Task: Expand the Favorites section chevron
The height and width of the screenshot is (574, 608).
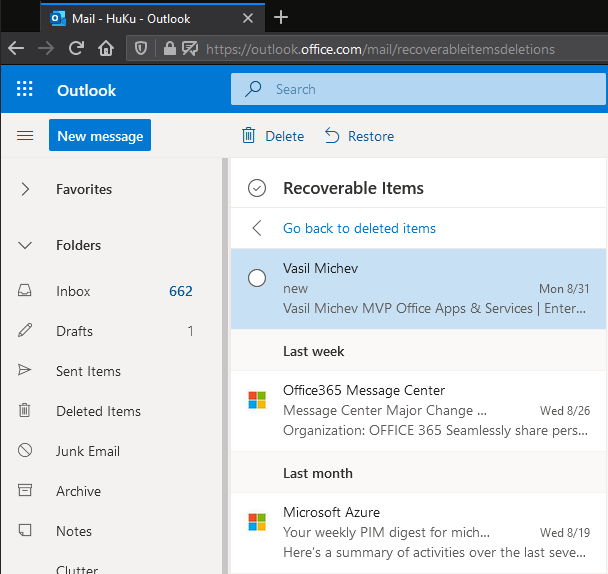Action: tap(25, 189)
